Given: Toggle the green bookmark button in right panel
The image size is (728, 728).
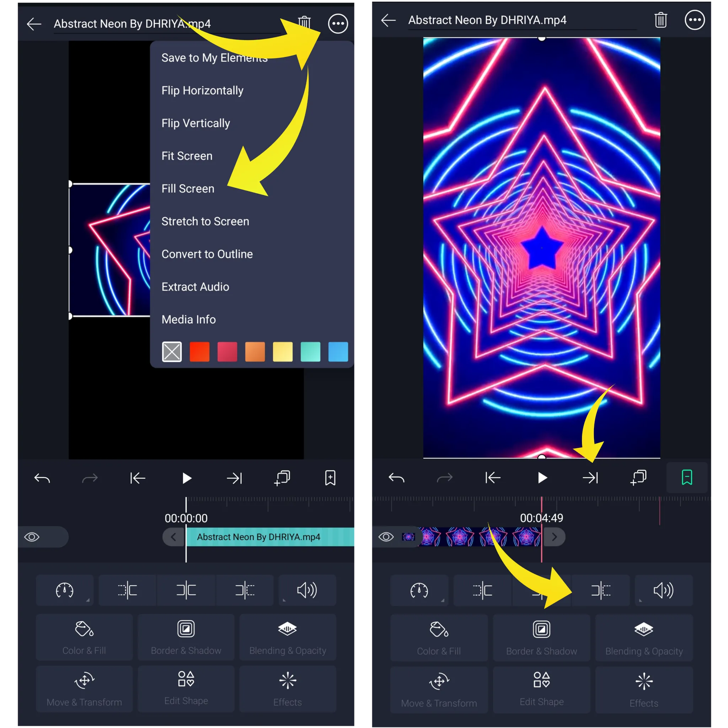Looking at the screenshot, I should pyautogui.click(x=686, y=477).
